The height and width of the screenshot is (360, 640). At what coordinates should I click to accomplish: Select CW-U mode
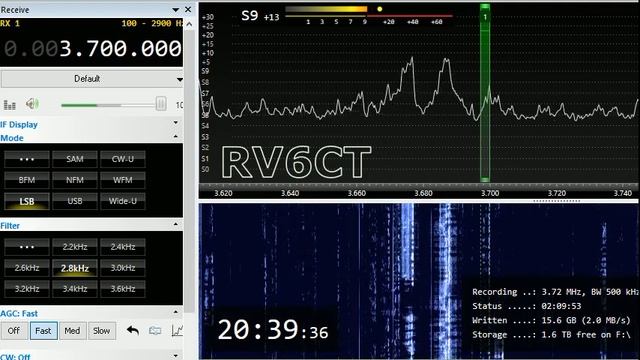122,159
